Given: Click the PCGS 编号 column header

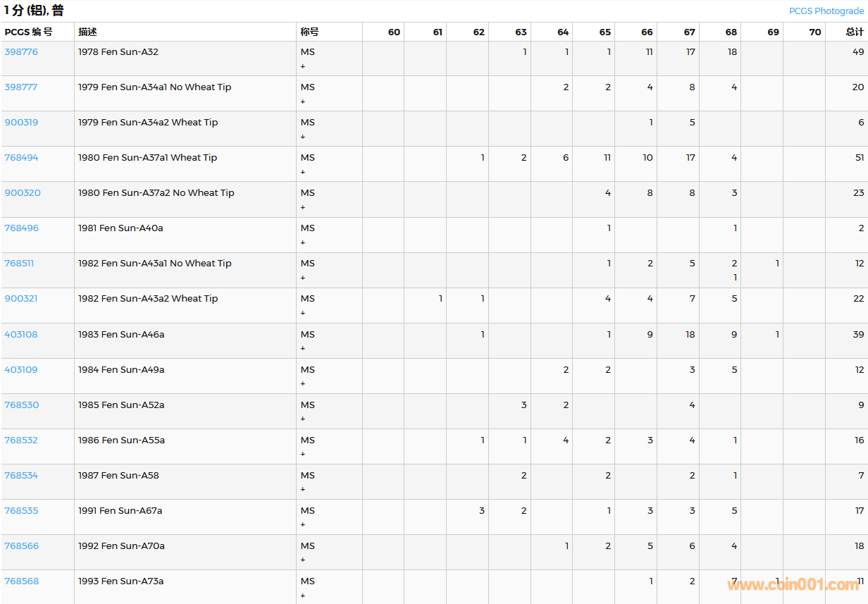Looking at the screenshot, I should tap(28, 32).
